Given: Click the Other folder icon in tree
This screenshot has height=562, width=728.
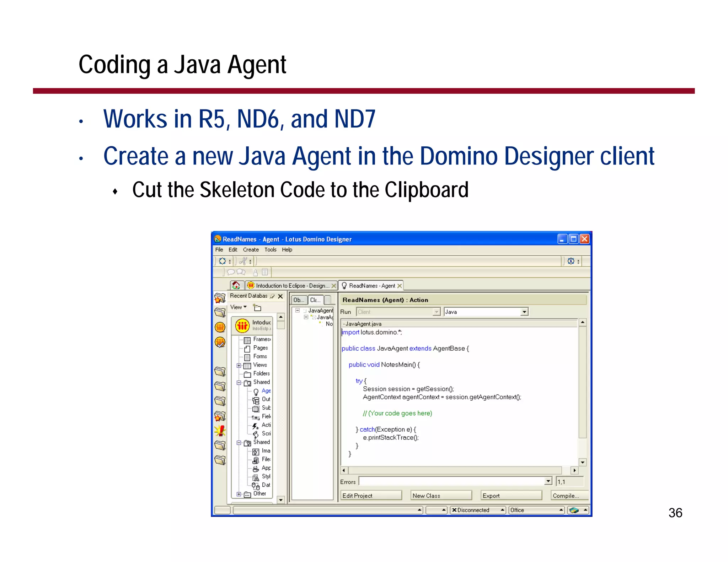Looking at the screenshot, I should 247,495.
